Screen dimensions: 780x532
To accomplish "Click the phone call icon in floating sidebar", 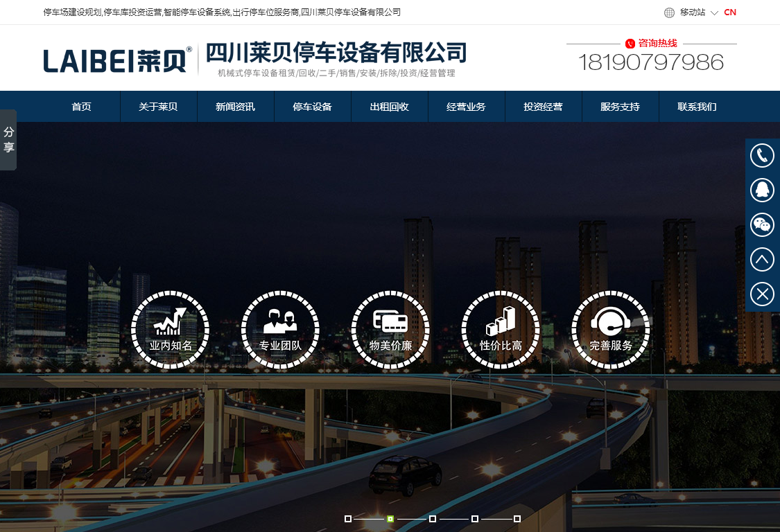I will pyautogui.click(x=762, y=156).
